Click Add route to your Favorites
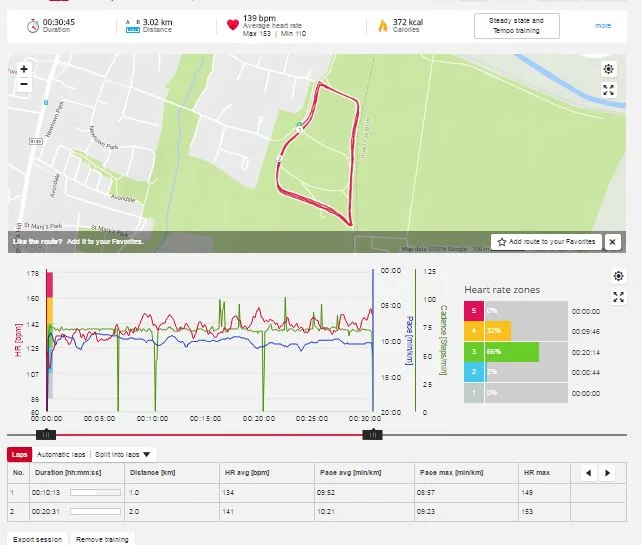The height and width of the screenshot is (545, 642). pyautogui.click(x=547, y=242)
